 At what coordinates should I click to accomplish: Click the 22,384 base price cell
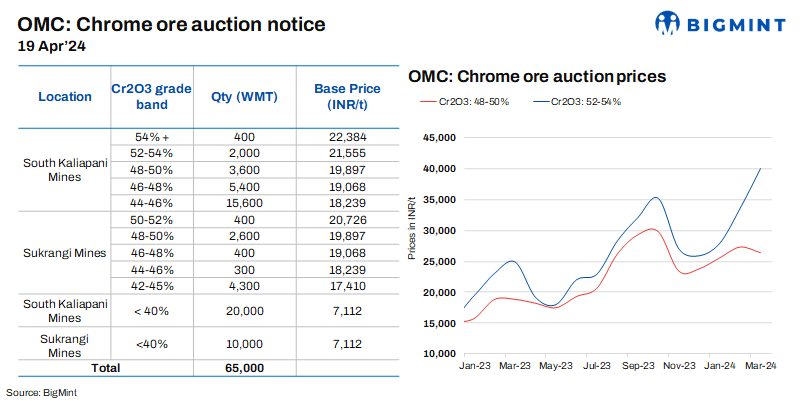[x=343, y=137]
